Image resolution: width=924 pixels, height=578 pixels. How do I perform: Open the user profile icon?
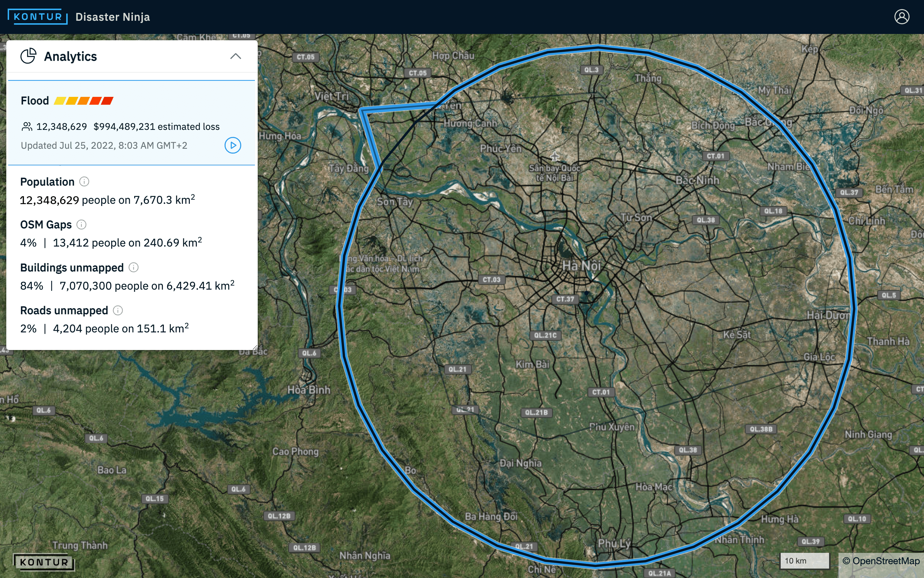pyautogui.click(x=902, y=17)
